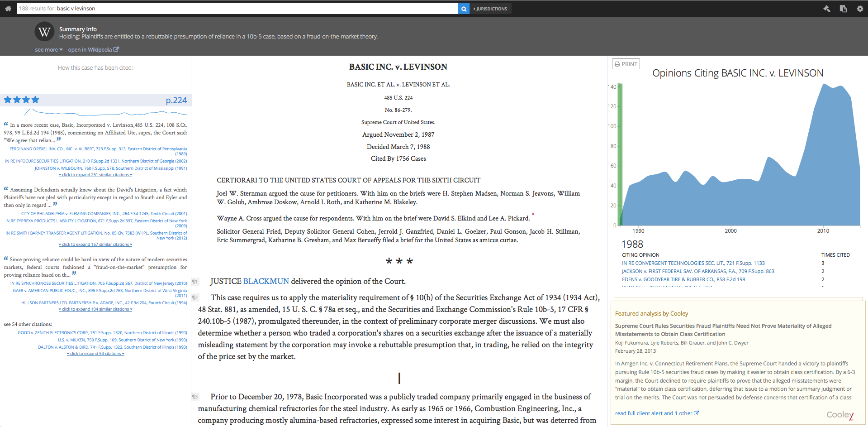Viewport: 868px width, 427px height.
Task: Open Ferdinand Drexel Inv. Co. v. Alibert citation
Action: pos(98,151)
